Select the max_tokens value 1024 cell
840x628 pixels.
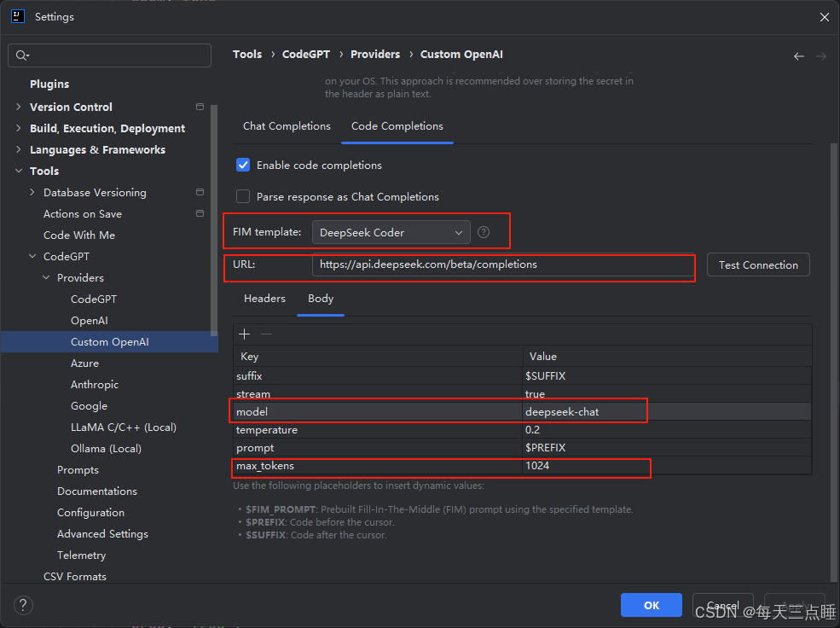667,466
